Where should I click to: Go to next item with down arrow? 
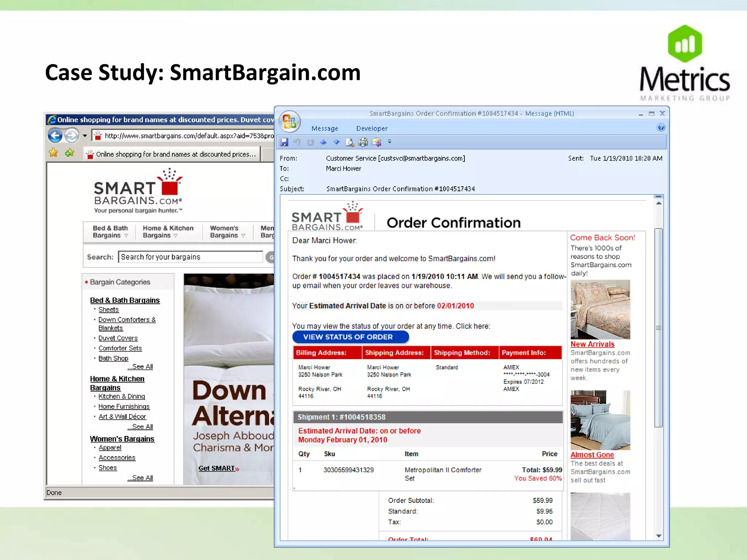click(x=336, y=142)
